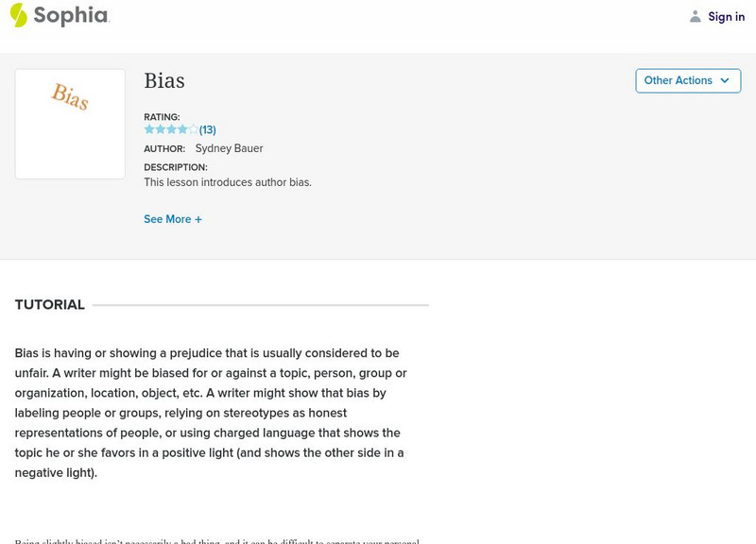This screenshot has height=544, width=756.
Task: Click the paragraph starting "Bias is having"
Action: 211,413
